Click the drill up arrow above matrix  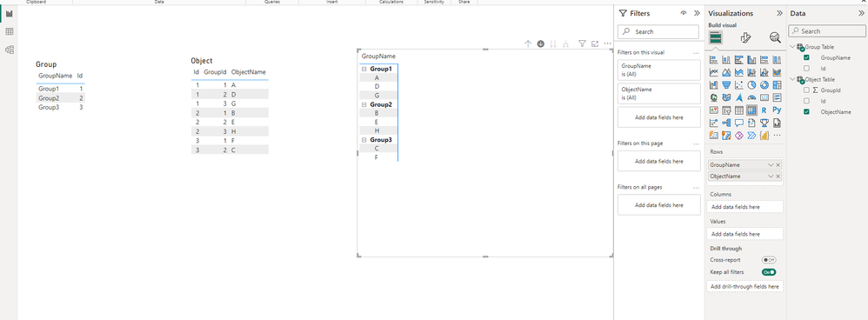tap(528, 43)
